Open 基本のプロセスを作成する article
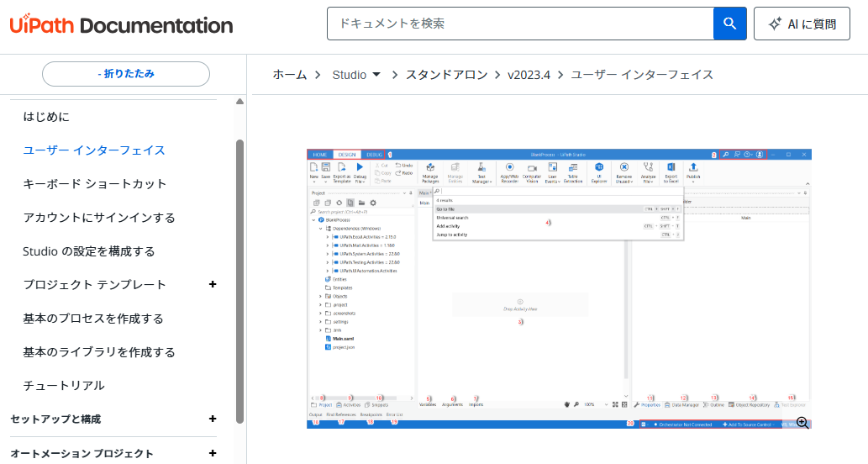 click(x=93, y=319)
